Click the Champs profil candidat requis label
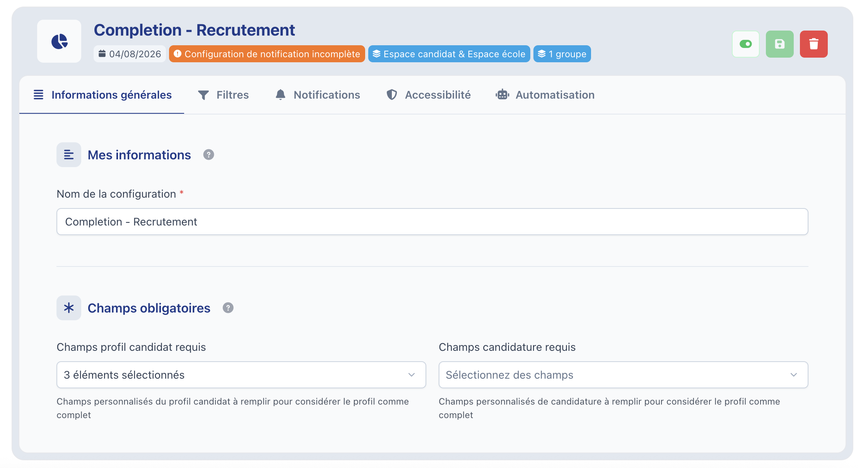Screen dimensions: 868x468 click(x=131, y=347)
